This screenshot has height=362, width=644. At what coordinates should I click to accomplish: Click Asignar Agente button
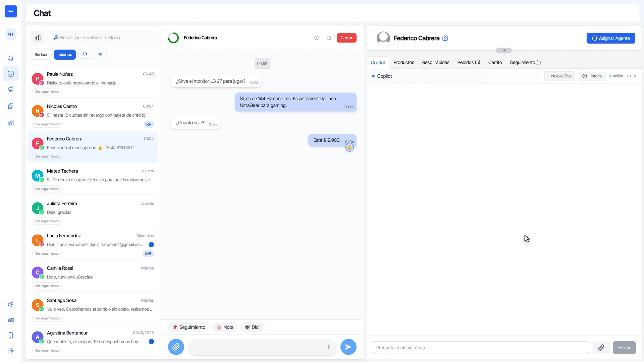pyautogui.click(x=611, y=38)
